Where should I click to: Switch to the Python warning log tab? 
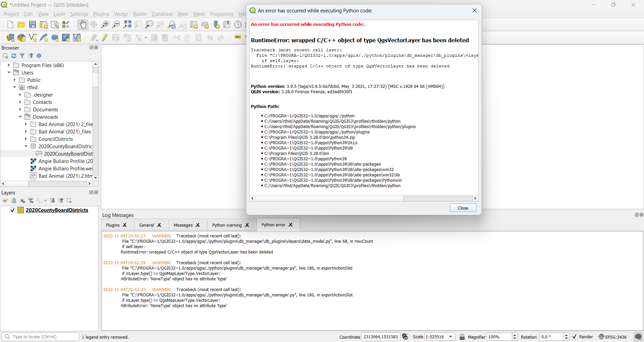pyautogui.click(x=227, y=225)
